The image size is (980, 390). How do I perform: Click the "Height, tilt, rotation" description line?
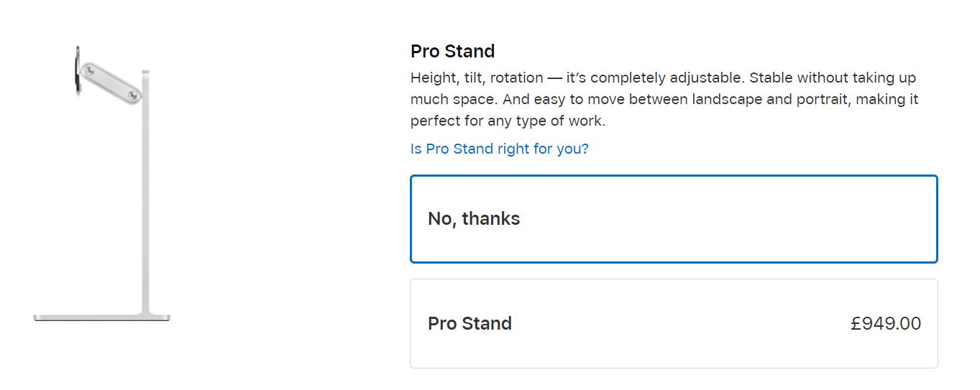tap(663, 78)
